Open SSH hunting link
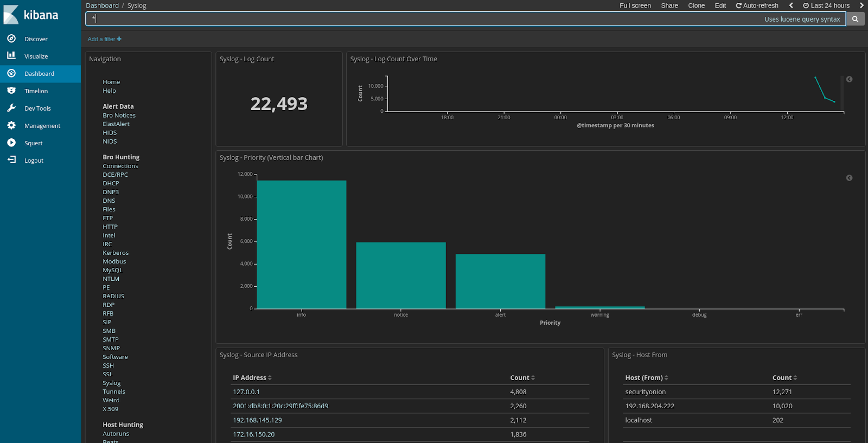This screenshot has height=443, width=868. pyautogui.click(x=108, y=365)
